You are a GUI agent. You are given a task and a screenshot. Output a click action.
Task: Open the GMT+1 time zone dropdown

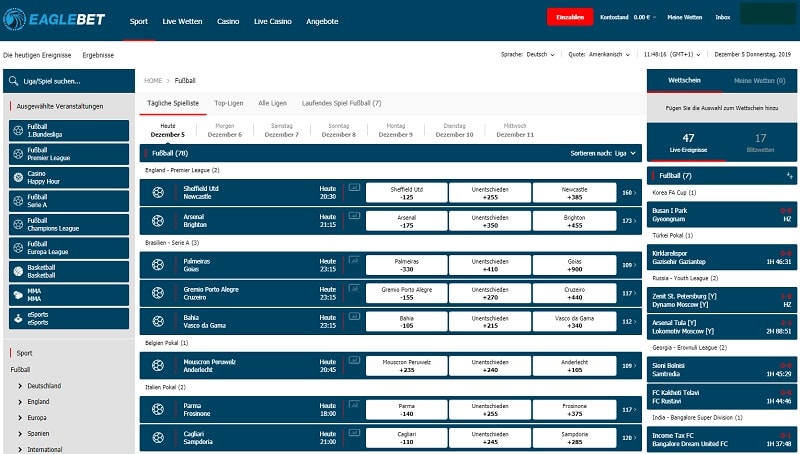click(672, 55)
